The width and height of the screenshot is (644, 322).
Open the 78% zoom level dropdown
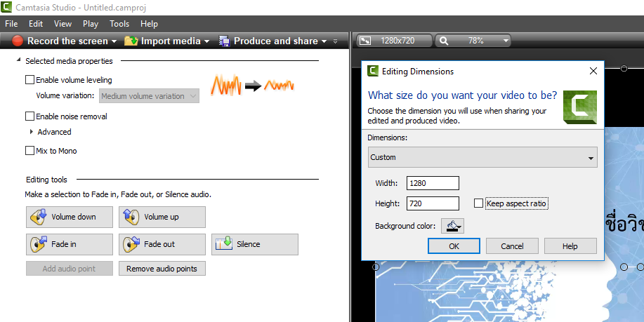pos(472,41)
